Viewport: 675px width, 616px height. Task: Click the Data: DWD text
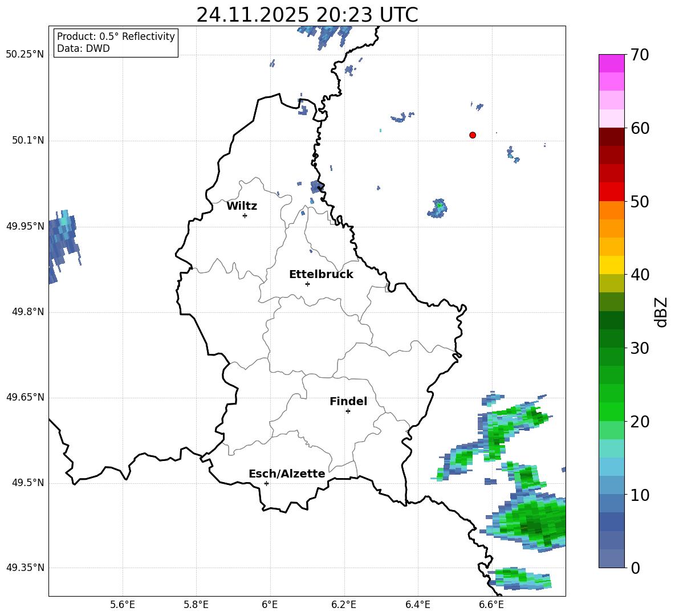click(83, 48)
